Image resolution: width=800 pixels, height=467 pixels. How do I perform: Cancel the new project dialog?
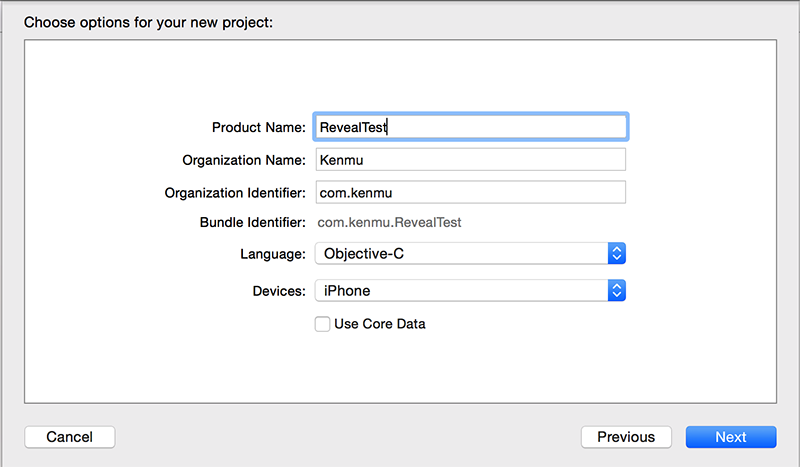(70, 437)
